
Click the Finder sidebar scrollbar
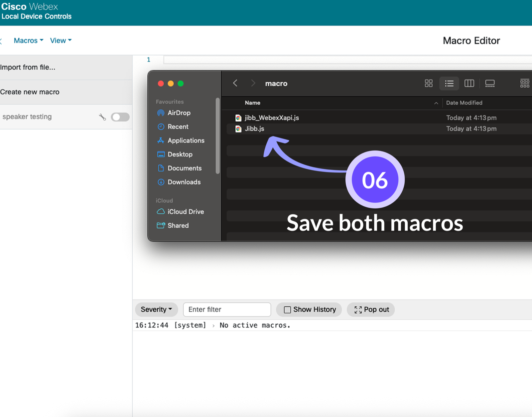coord(218,136)
